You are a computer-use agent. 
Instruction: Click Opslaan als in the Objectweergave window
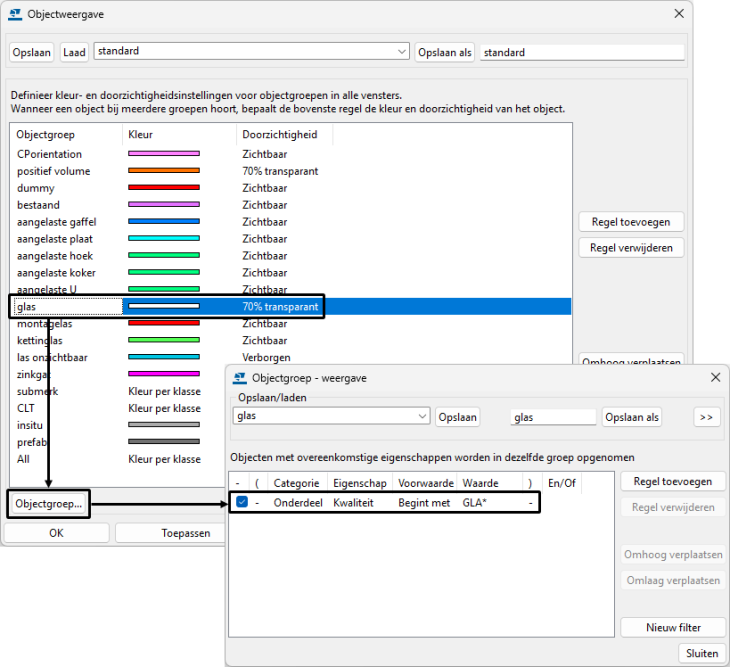[445, 52]
